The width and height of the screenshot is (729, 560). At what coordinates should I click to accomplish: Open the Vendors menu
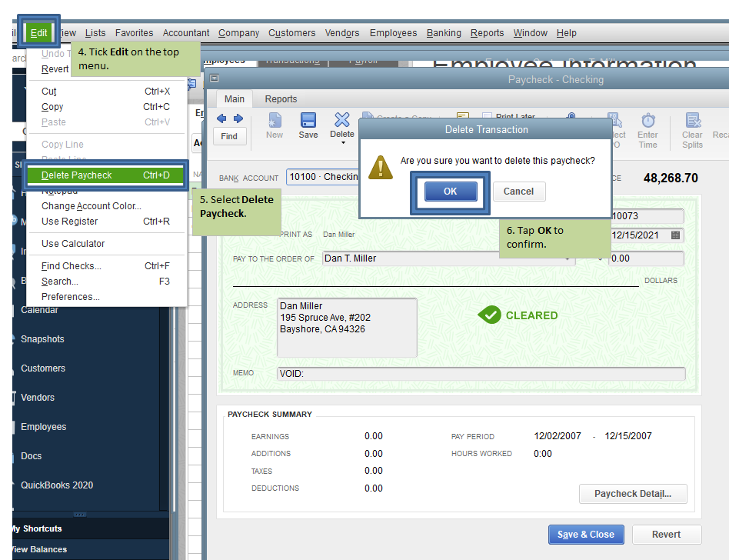click(x=342, y=32)
